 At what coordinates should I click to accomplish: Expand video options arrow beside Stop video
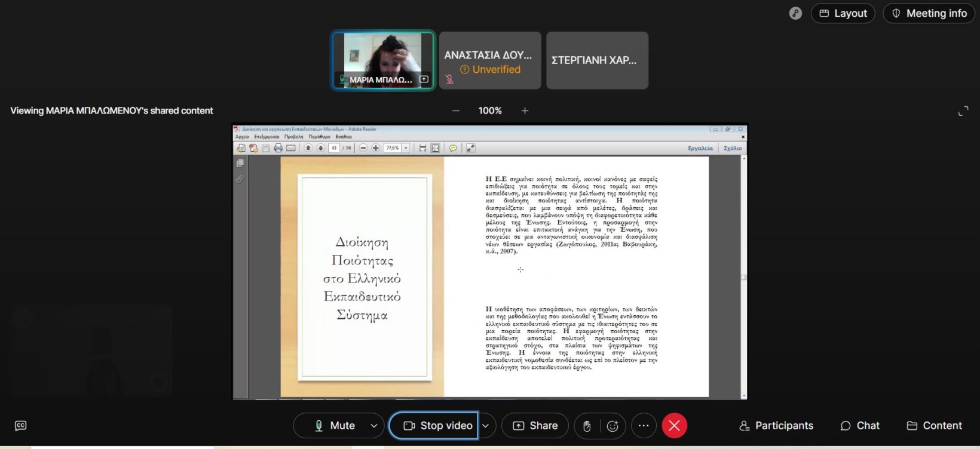point(486,426)
